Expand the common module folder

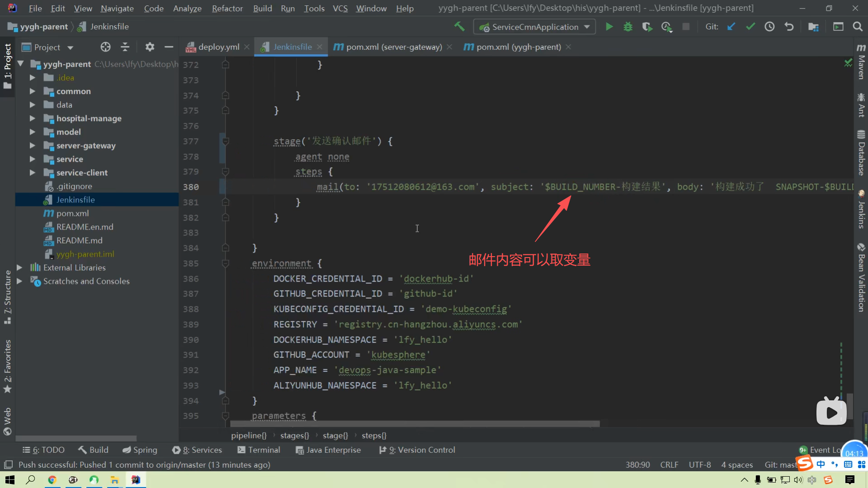coord(32,91)
